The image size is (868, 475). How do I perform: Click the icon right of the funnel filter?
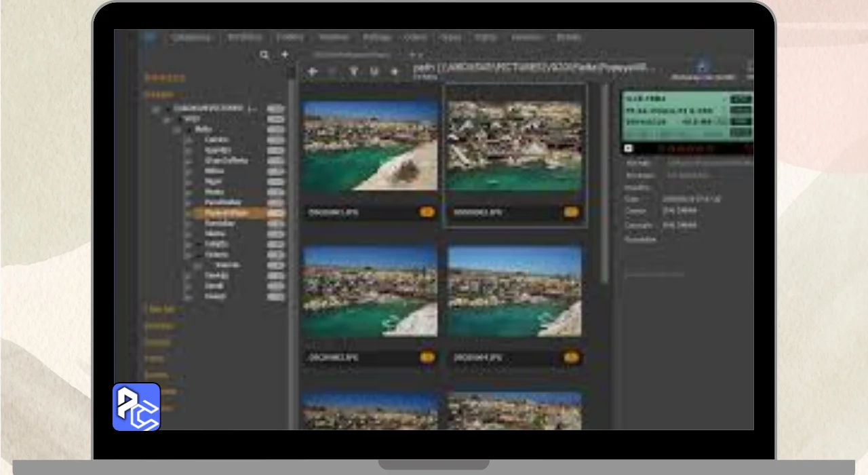374,71
